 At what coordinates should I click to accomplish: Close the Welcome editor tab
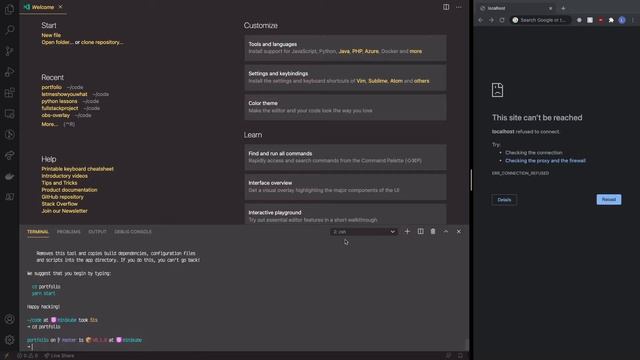click(x=60, y=7)
